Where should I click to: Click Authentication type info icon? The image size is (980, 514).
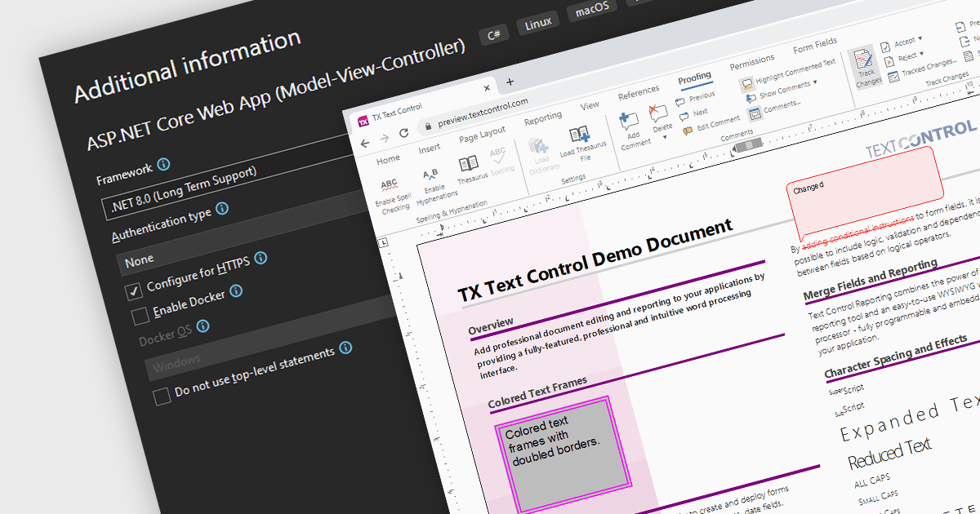click(x=221, y=208)
